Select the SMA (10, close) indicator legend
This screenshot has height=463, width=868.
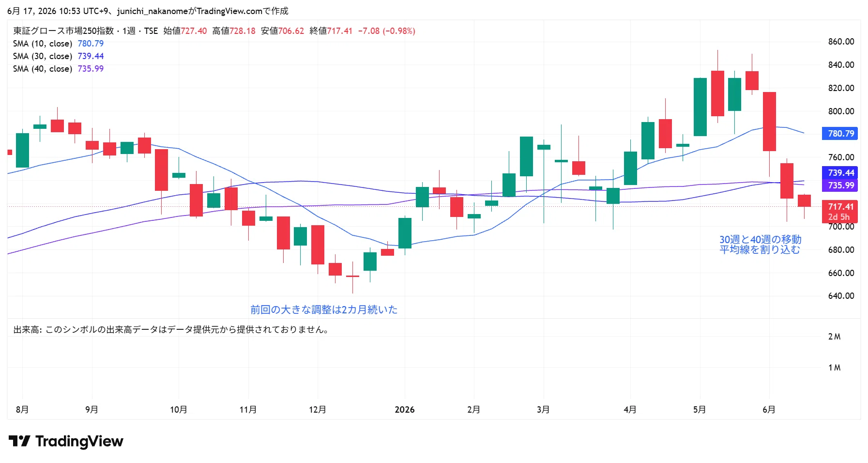click(x=58, y=44)
